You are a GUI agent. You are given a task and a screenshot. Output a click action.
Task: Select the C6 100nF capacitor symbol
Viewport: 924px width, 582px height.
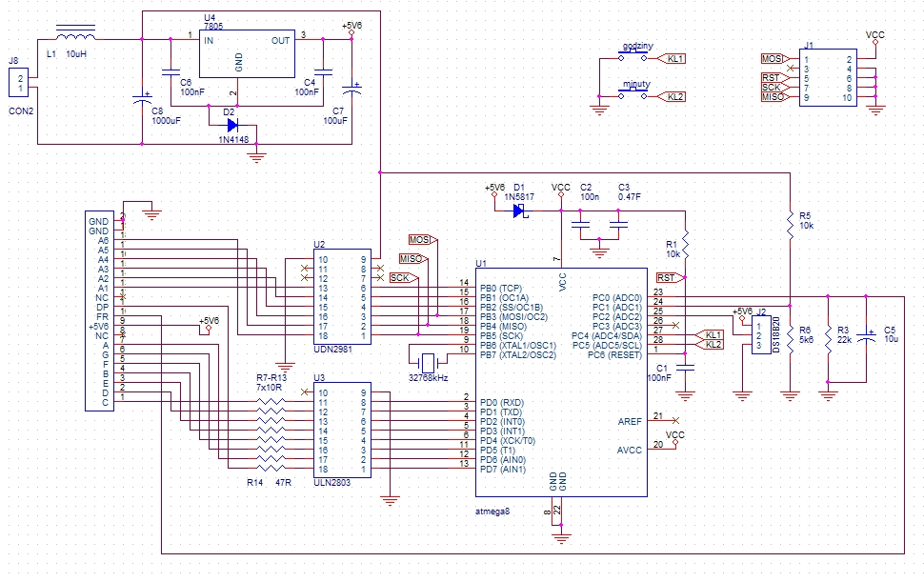coord(171,73)
